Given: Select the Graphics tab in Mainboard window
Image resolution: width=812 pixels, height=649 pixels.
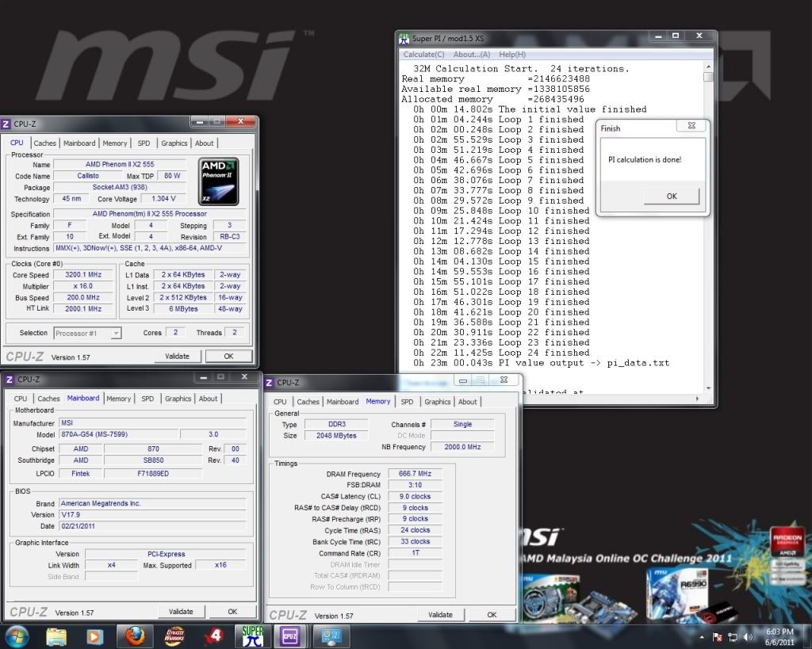Looking at the screenshot, I should pos(178,399).
